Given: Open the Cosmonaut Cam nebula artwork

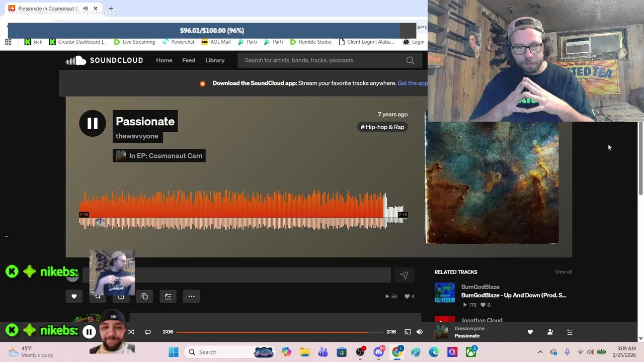Looking at the screenshot, I should [x=492, y=183].
